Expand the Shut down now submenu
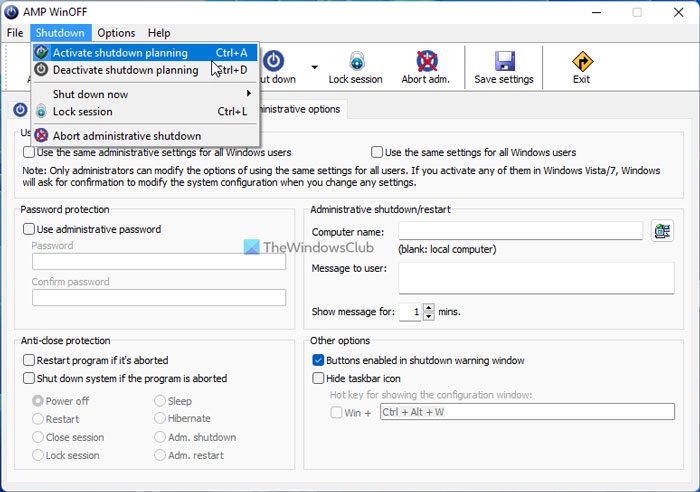Screen dimensions: 700x492 (146, 94)
